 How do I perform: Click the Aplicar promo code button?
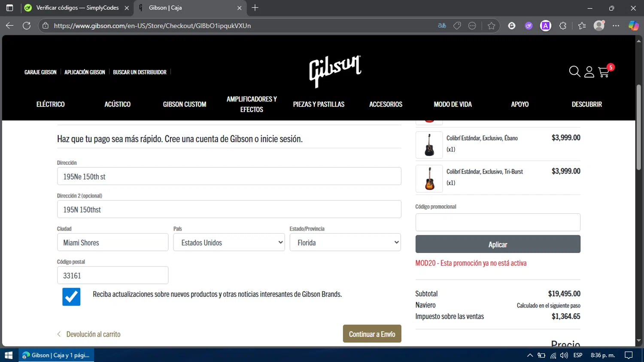coord(498,244)
